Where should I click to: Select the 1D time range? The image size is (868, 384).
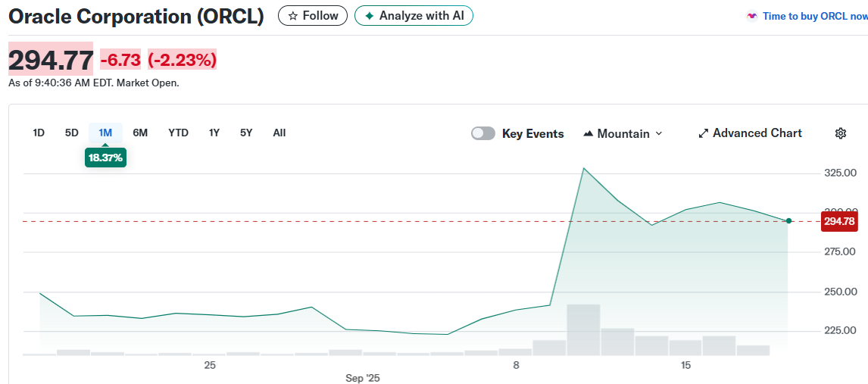pos(39,133)
